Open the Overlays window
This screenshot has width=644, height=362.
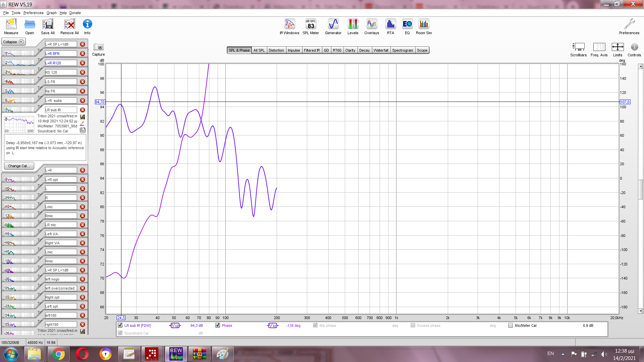tap(372, 24)
